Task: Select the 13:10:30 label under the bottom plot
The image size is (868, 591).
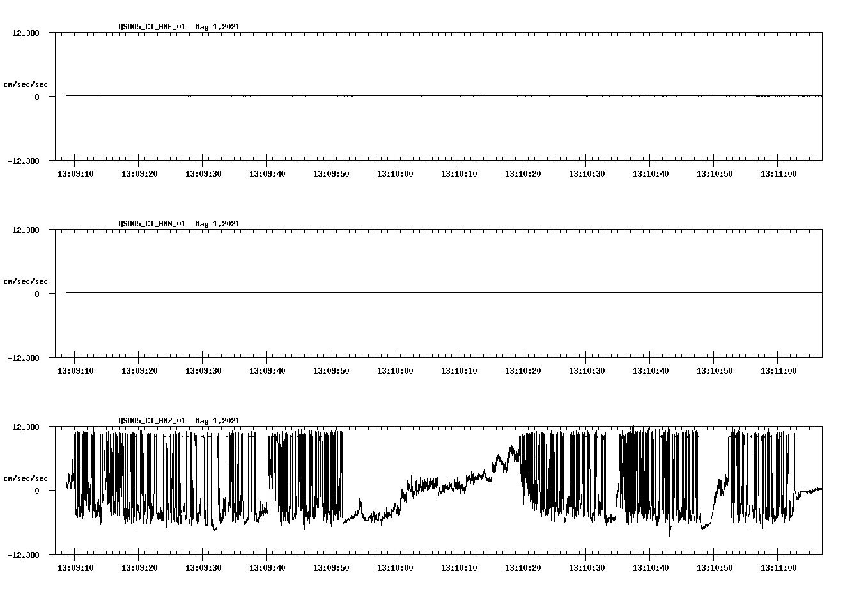Action: (587, 566)
